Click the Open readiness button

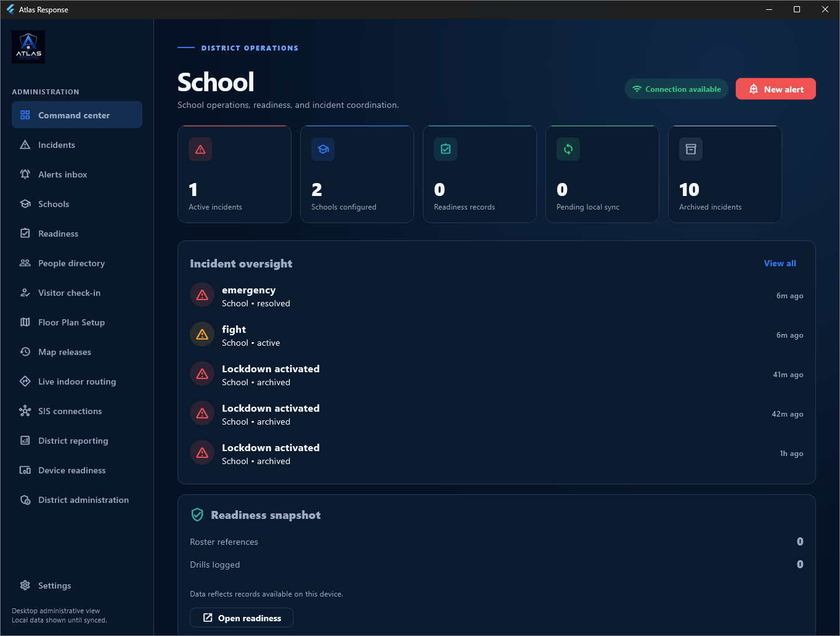pos(242,618)
